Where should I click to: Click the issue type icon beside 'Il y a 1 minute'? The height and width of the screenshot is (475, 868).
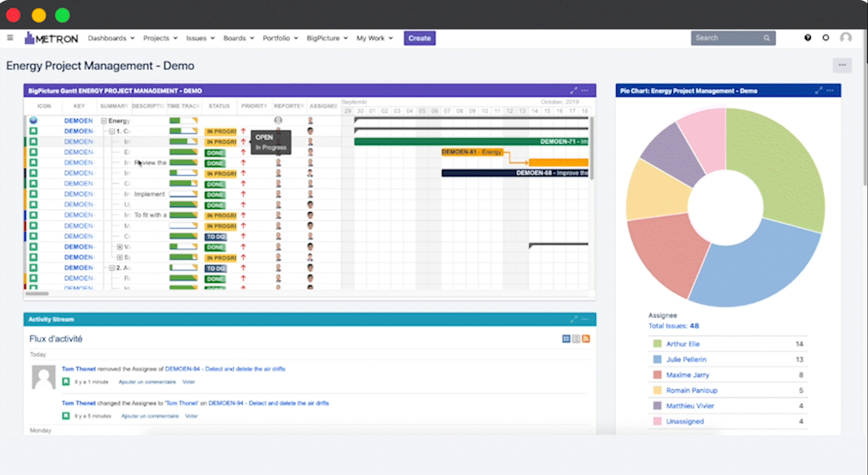tap(66, 382)
